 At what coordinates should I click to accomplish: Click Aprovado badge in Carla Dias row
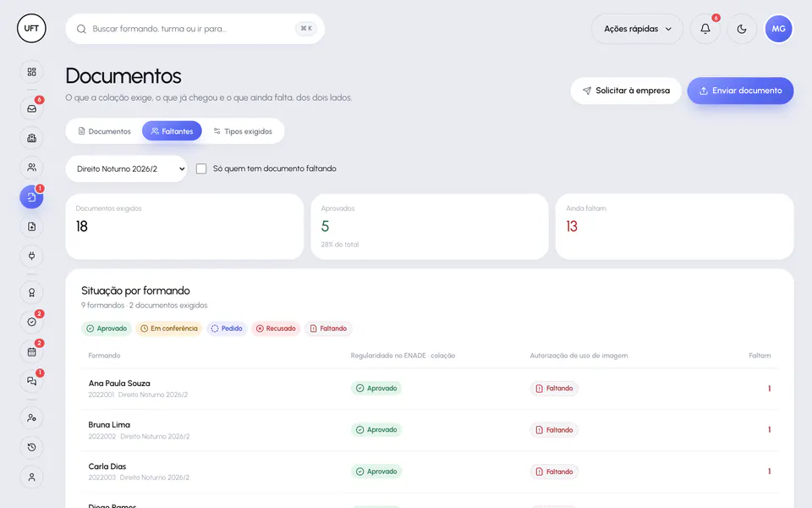click(376, 472)
